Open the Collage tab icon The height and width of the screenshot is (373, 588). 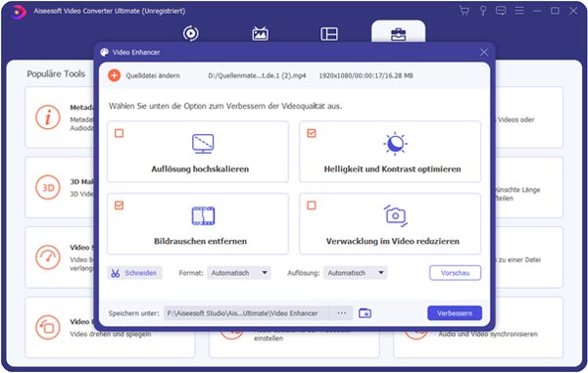tap(329, 33)
